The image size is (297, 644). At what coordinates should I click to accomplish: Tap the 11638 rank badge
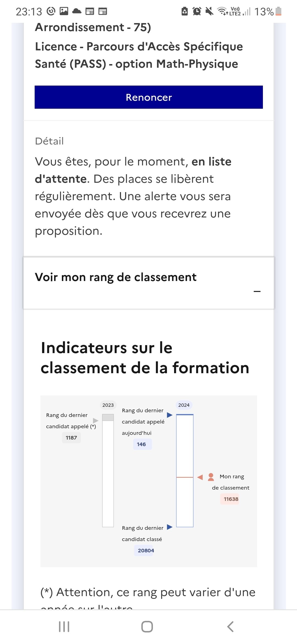(x=231, y=499)
